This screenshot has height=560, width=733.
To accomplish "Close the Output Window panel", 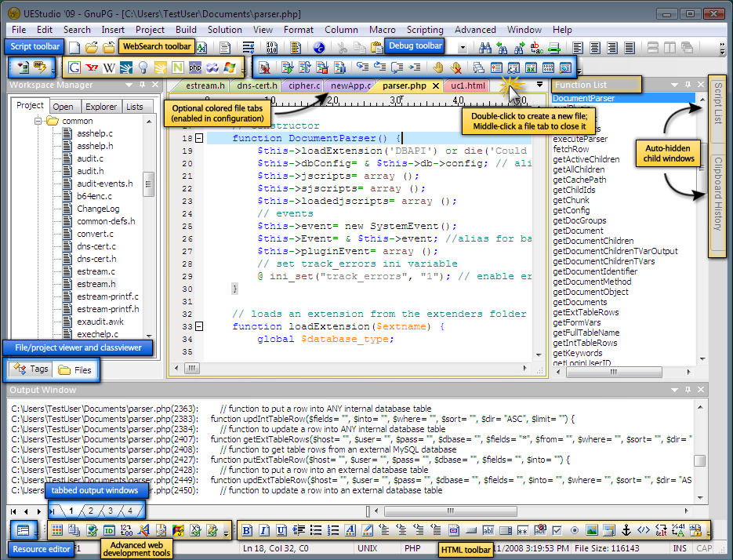I will (x=701, y=390).
